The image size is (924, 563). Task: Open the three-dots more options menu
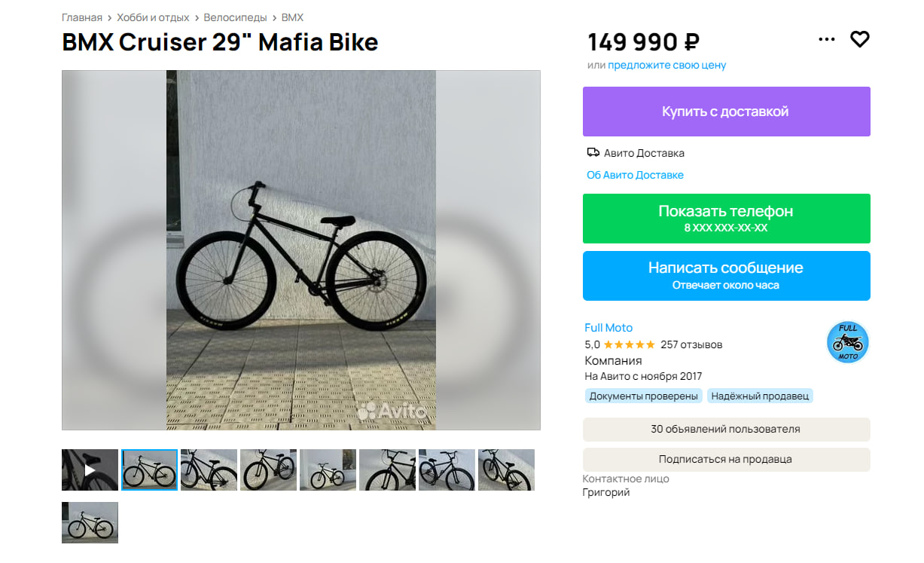[827, 39]
